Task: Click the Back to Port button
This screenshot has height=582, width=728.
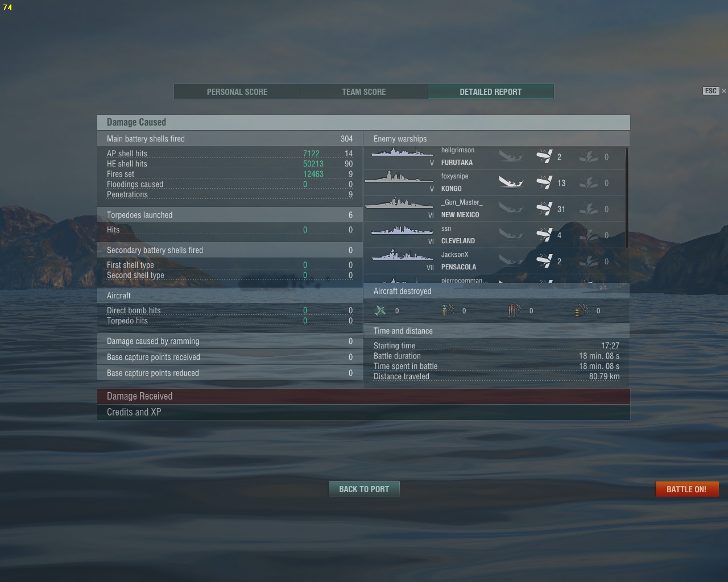Action: (364, 489)
